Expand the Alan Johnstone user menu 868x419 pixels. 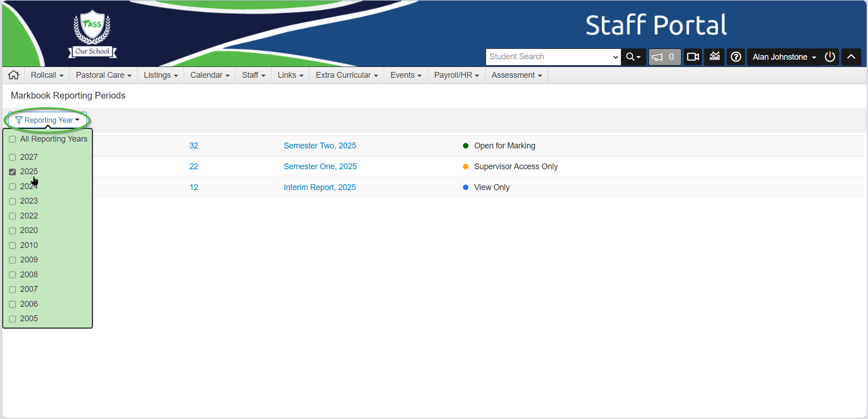pyautogui.click(x=784, y=57)
